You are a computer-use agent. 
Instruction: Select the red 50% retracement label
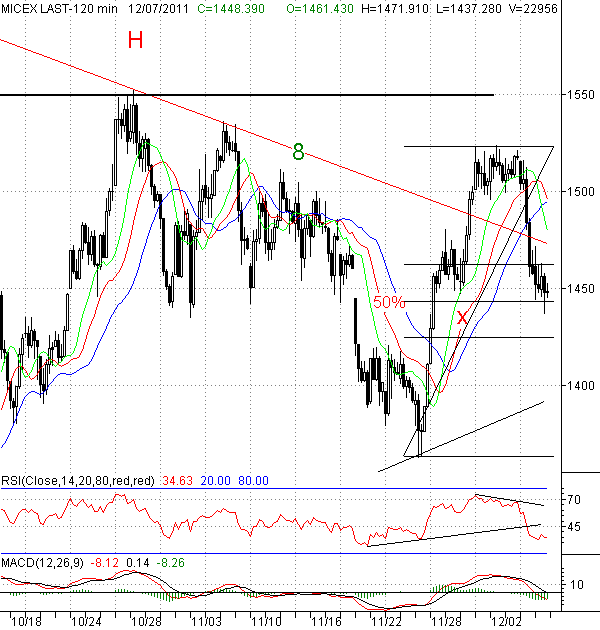389,302
